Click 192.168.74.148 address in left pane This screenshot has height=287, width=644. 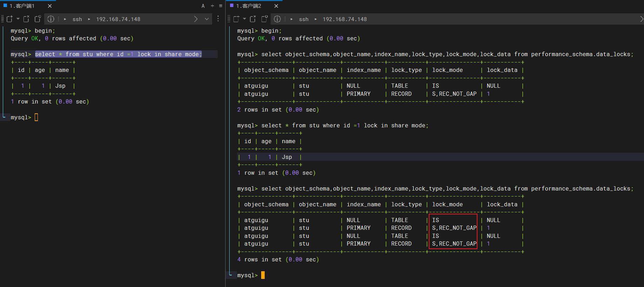tap(118, 19)
